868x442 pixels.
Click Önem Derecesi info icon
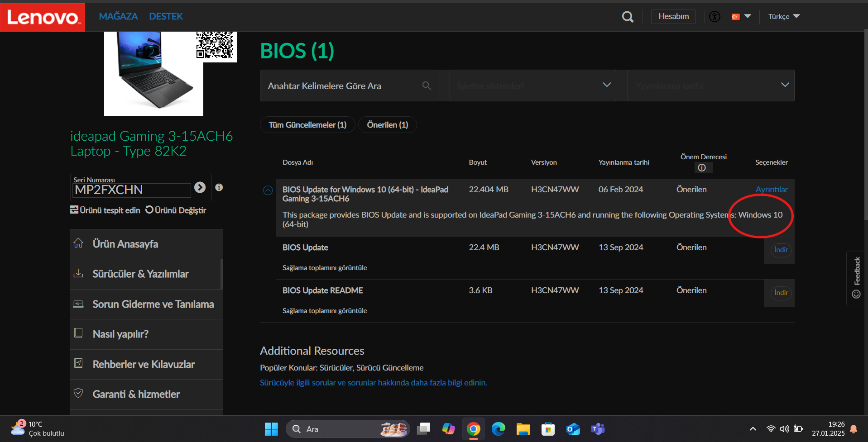[x=702, y=168]
